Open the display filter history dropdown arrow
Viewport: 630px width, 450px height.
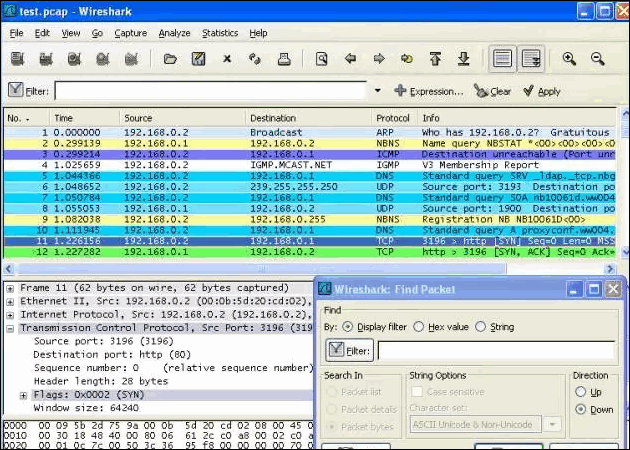pos(377,91)
